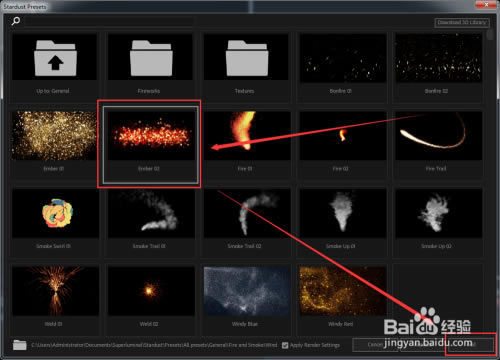
Task: Select the Windy Red preset
Action: [342, 299]
